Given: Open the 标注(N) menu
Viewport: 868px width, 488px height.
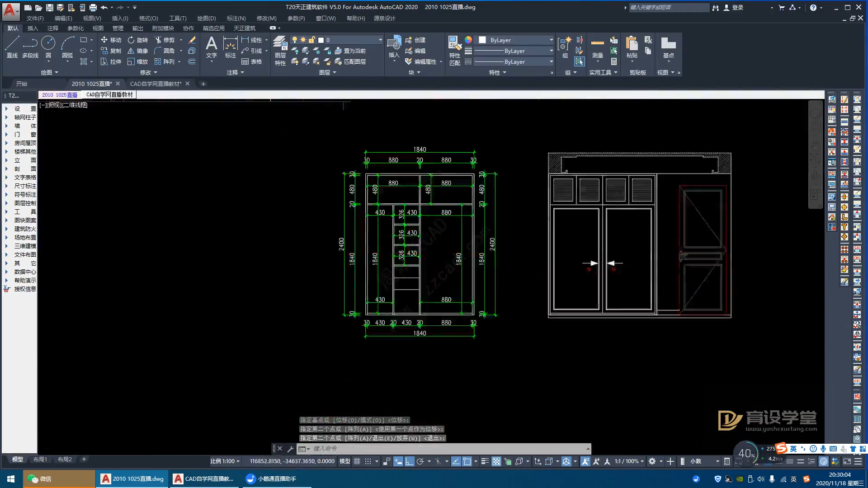Looking at the screenshot, I should coord(236,18).
